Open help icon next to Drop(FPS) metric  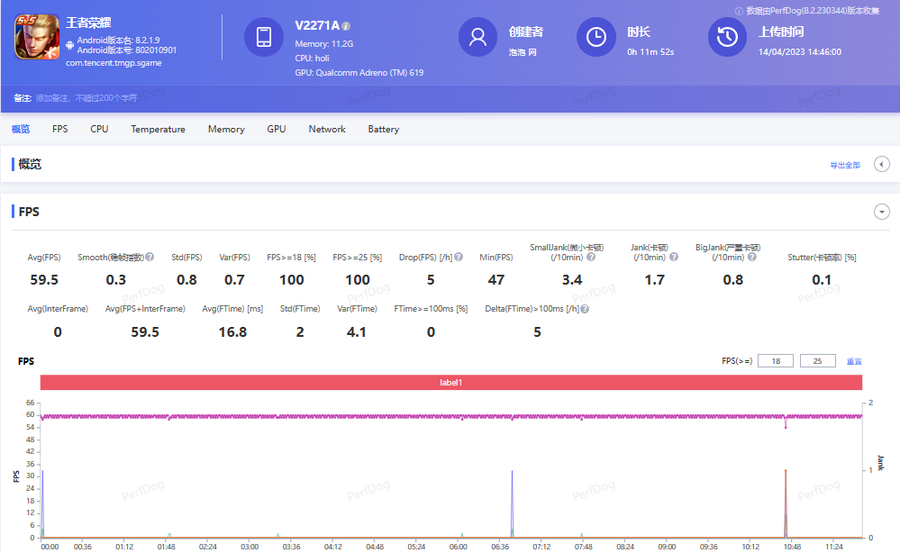(x=459, y=257)
